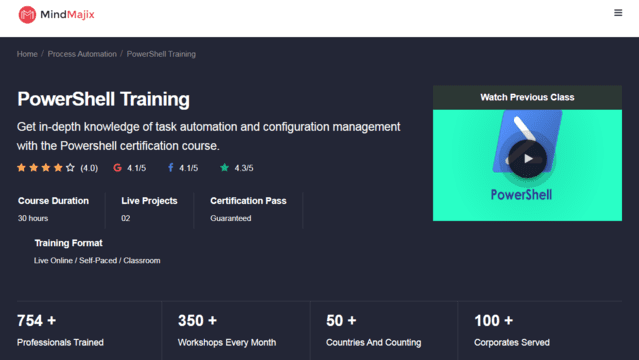
Task: Click the PowerShell video thumbnail text
Action: pos(521,195)
